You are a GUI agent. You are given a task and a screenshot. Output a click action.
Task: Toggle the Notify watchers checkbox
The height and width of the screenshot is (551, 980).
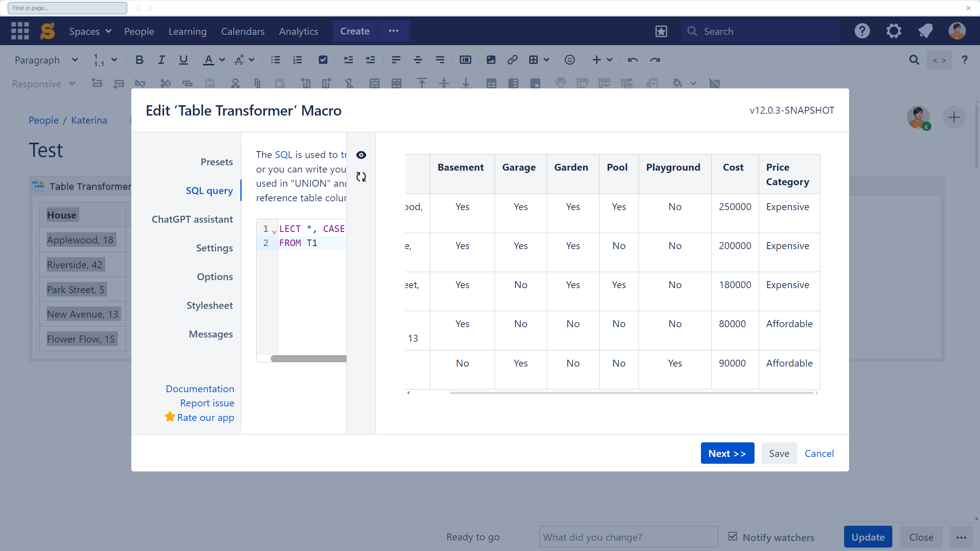(x=733, y=536)
